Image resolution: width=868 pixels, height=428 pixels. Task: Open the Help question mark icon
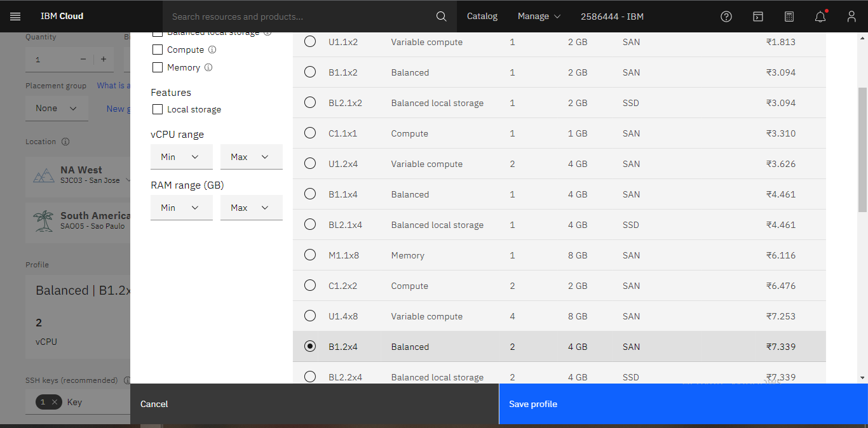726,17
